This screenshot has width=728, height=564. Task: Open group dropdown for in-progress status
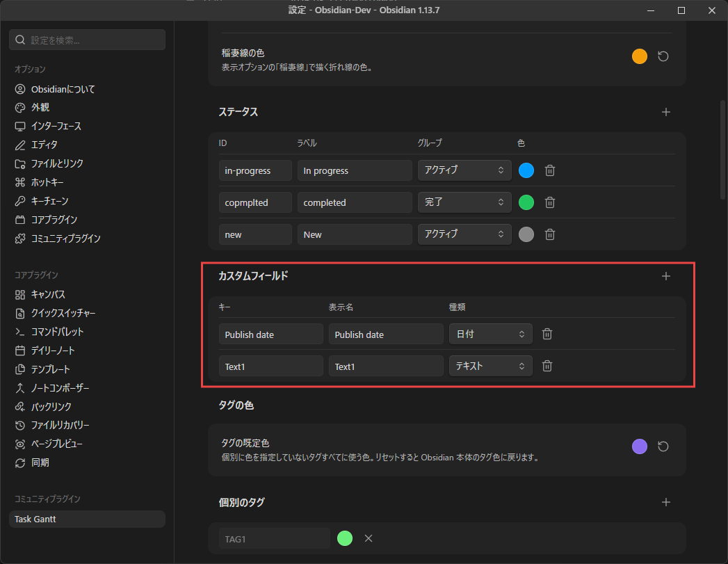(x=464, y=170)
